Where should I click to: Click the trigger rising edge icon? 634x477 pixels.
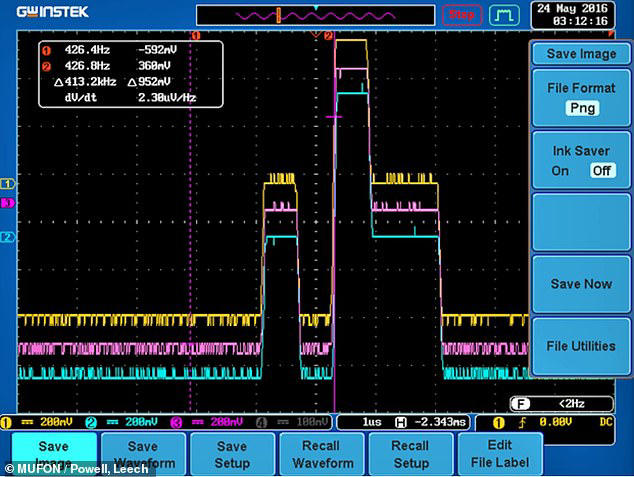(x=522, y=423)
